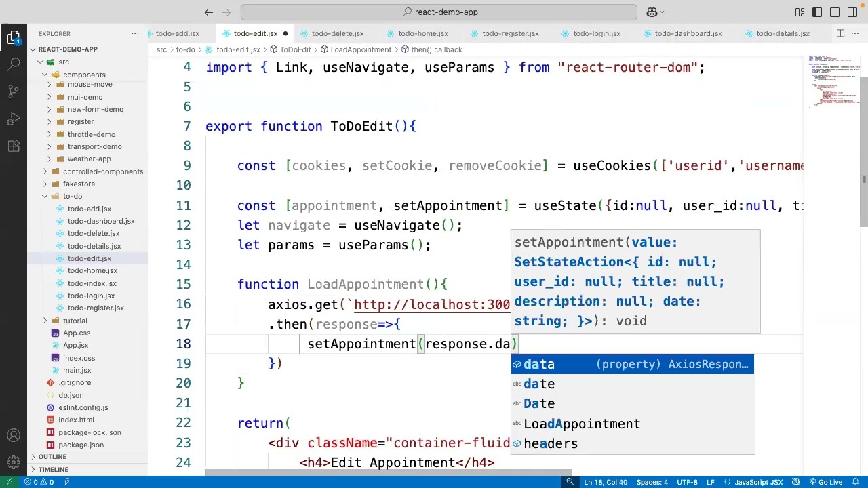This screenshot has height=488, width=868.
Task: Start Go Live server
Action: click(825, 482)
